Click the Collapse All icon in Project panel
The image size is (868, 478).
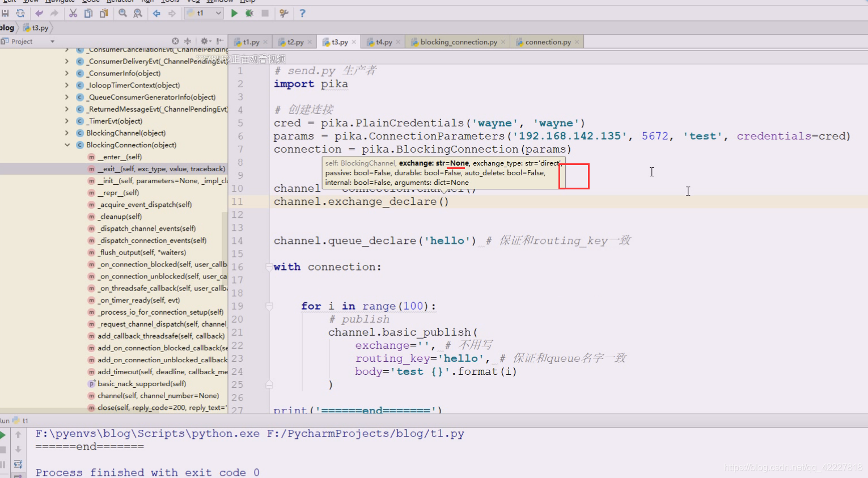(188, 41)
